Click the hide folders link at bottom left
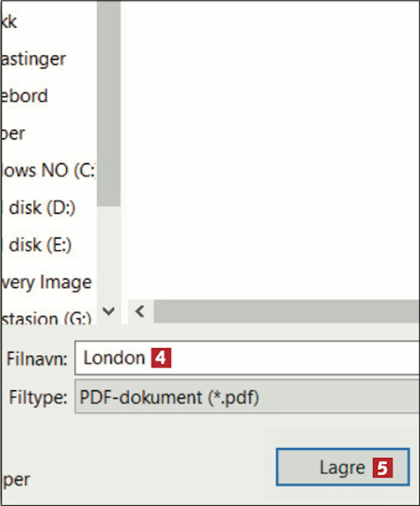Viewport: 420px width, 506px height. (x=16, y=480)
